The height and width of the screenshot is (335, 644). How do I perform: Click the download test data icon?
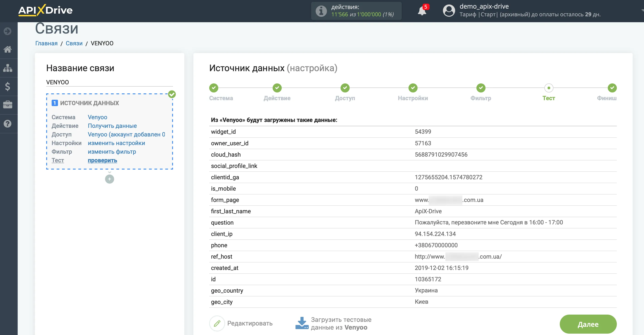pyautogui.click(x=302, y=323)
